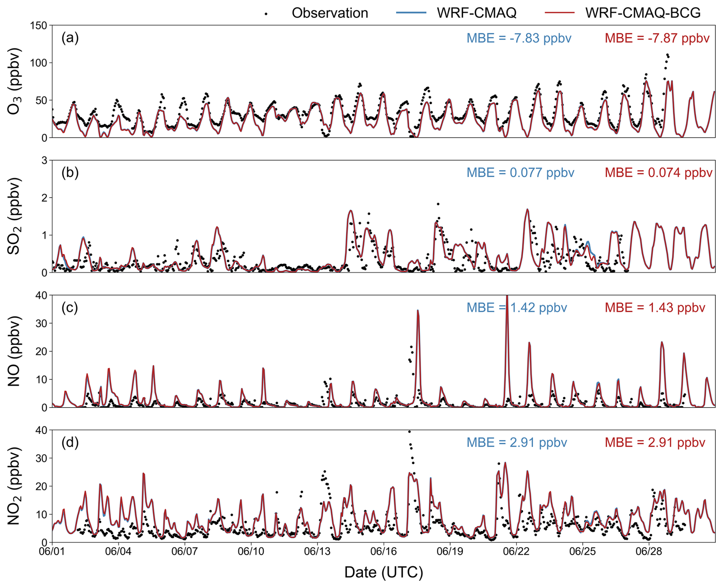Screen dimensions: 723x588
Task: Select the NO2 (ppbv) y-axis label
Action: click(14, 486)
